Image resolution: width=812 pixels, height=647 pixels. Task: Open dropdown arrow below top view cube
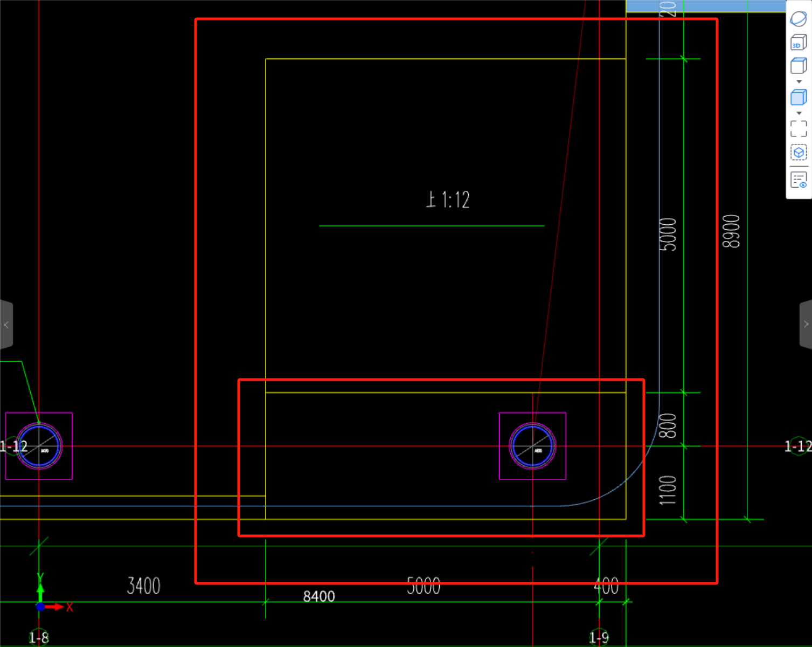click(799, 82)
